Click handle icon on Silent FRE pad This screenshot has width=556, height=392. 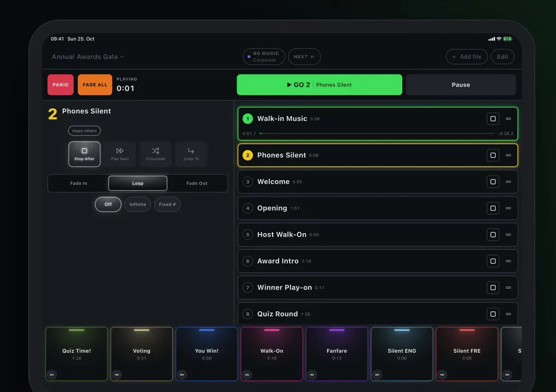click(x=442, y=375)
